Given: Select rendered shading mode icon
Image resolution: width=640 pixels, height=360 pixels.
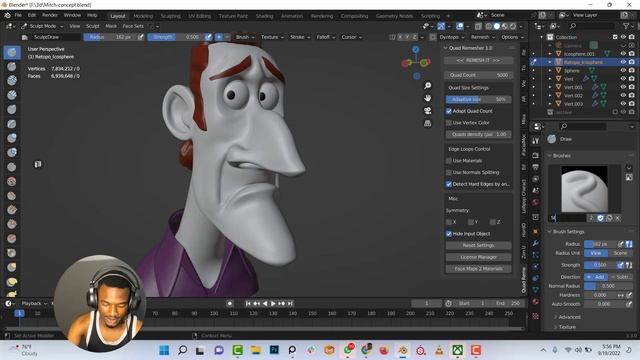Looking at the screenshot, I should click(513, 26).
